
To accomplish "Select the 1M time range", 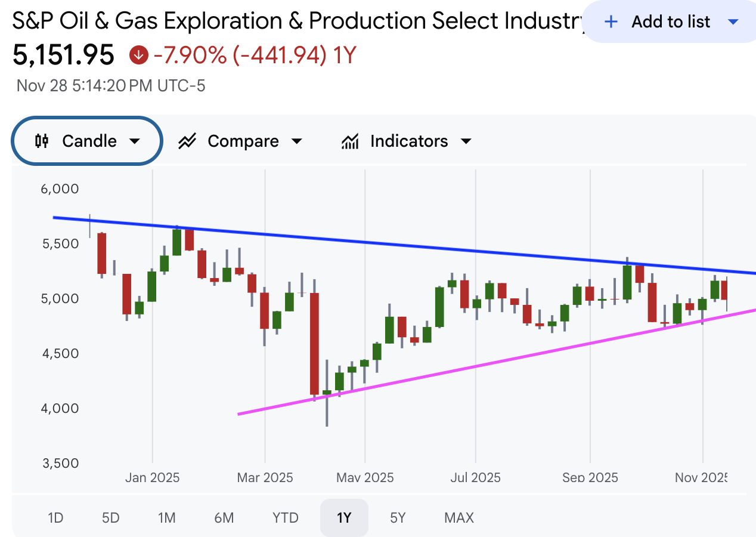I will point(167,518).
